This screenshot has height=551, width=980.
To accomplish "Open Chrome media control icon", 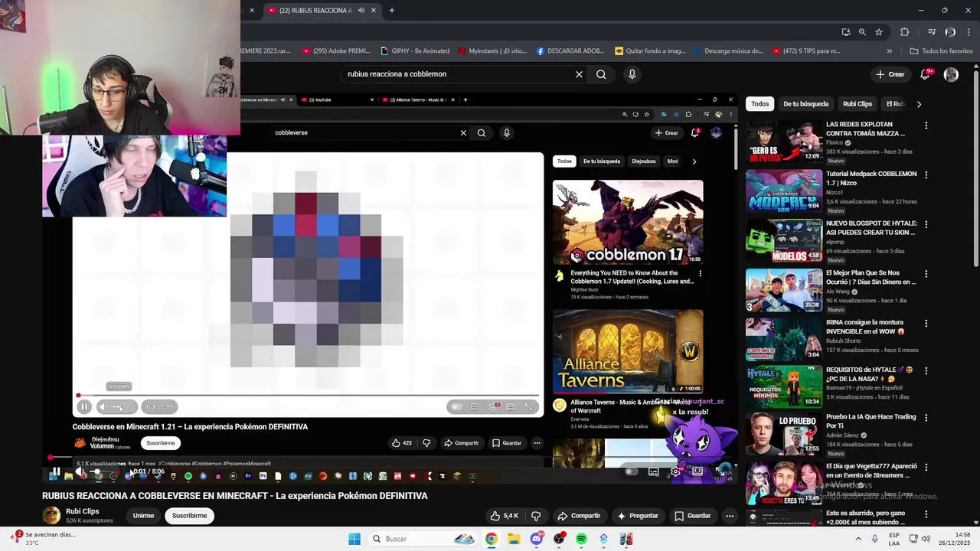I will point(932,32).
